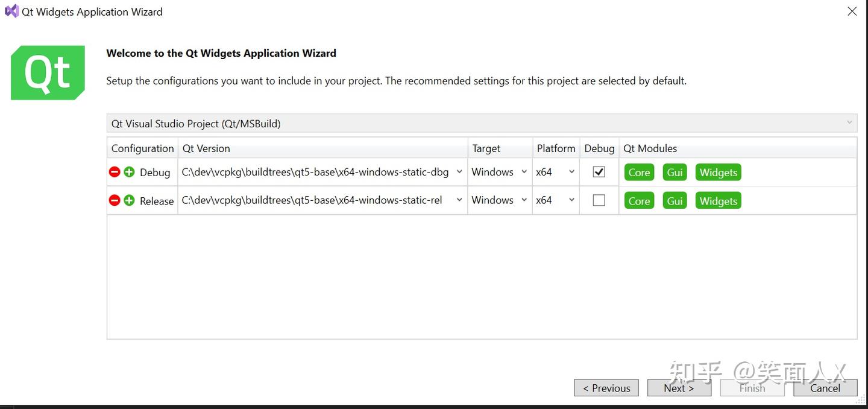The height and width of the screenshot is (409, 868).
Task: Click the Qt Modules column header
Action: pos(650,148)
